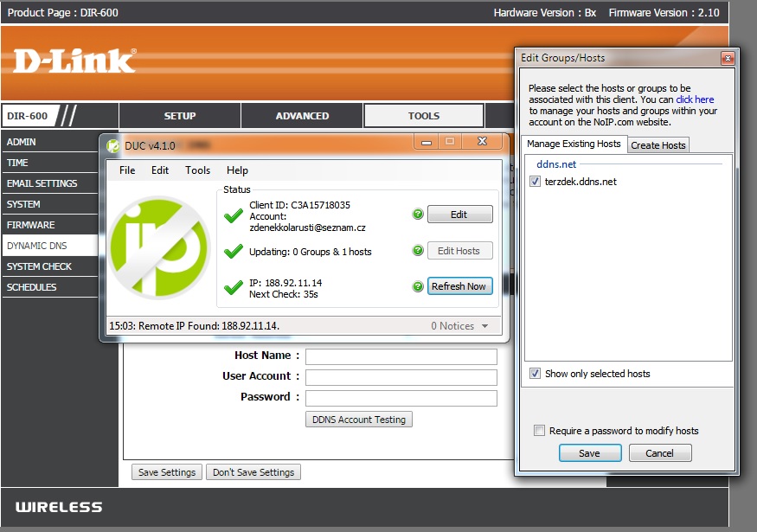Click Edit account button in DUC
Screen dimensions: 757x532
pos(459,215)
